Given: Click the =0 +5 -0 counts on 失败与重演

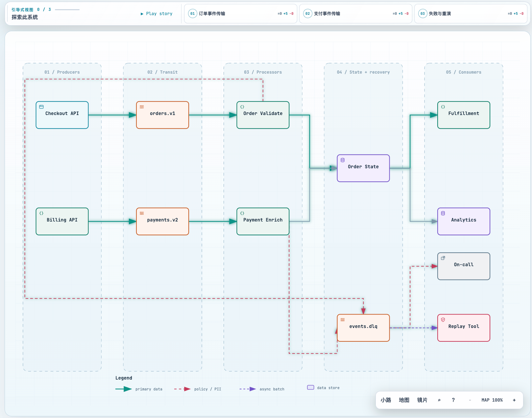Looking at the screenshot, I should tap(516, 13).
